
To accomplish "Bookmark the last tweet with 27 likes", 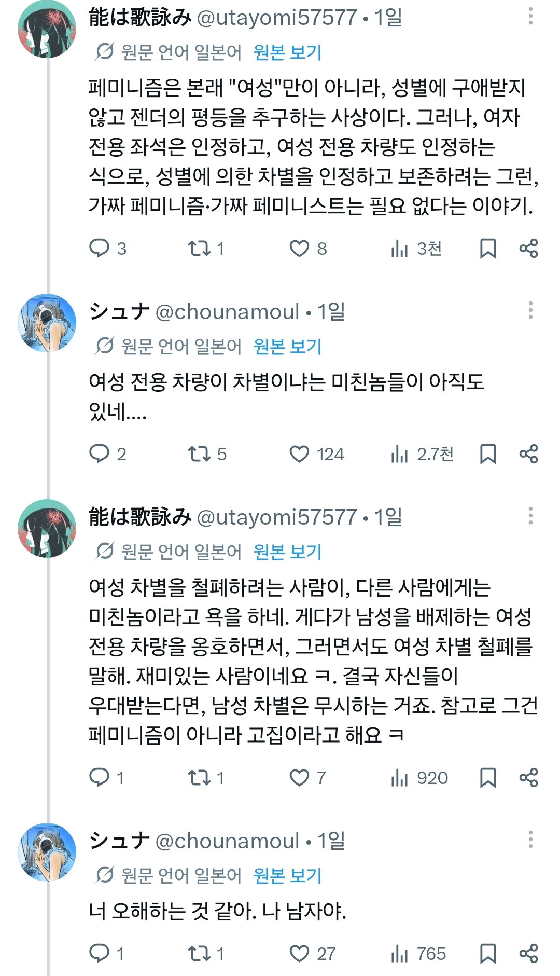I will coord(488,954).
